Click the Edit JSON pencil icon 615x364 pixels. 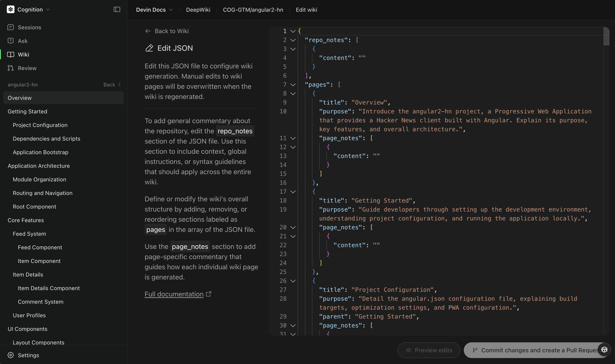149,48
